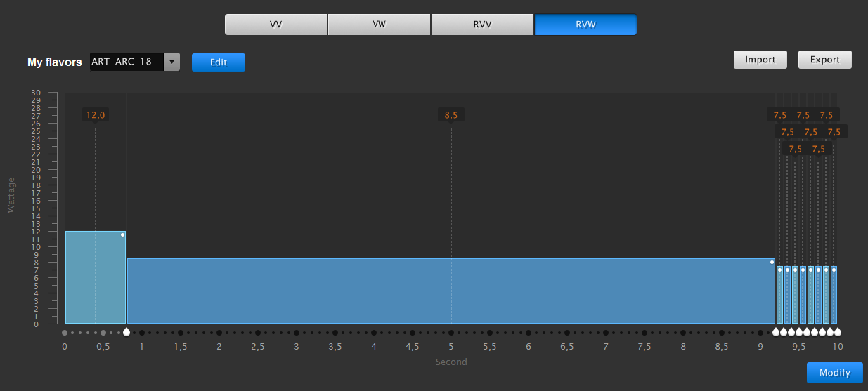The height and width of the screenshot is (391, 868).
Task: Click the blue Modify button
Action: tap(835, 373)
